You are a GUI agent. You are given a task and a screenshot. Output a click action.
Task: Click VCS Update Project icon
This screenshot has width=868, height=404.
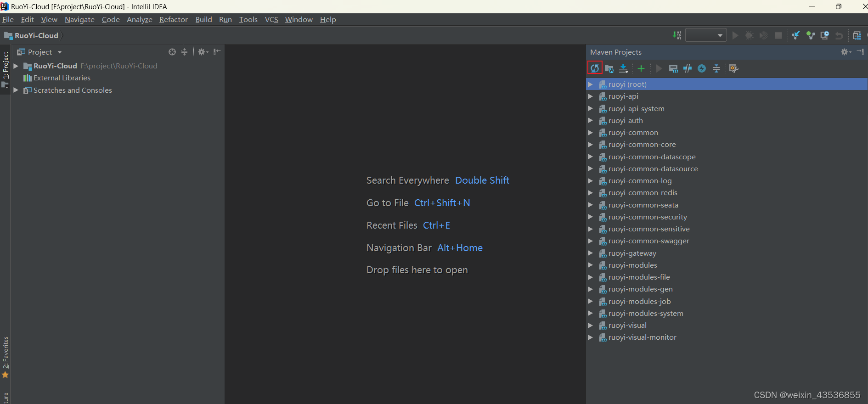796,35
